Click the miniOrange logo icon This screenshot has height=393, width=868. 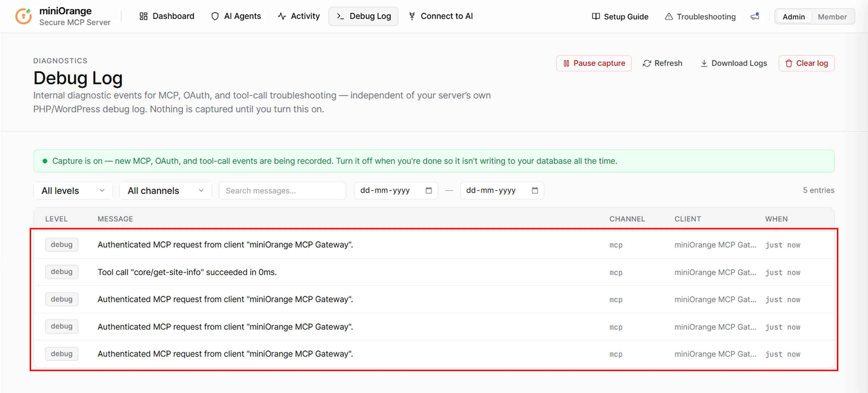pos(24,16)
